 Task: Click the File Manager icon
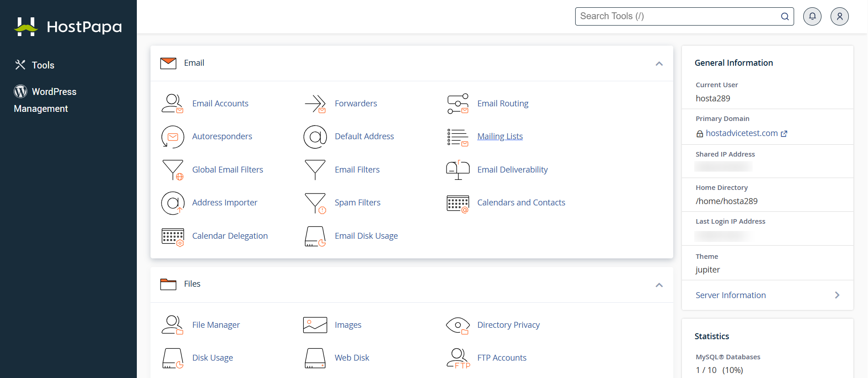172,325
